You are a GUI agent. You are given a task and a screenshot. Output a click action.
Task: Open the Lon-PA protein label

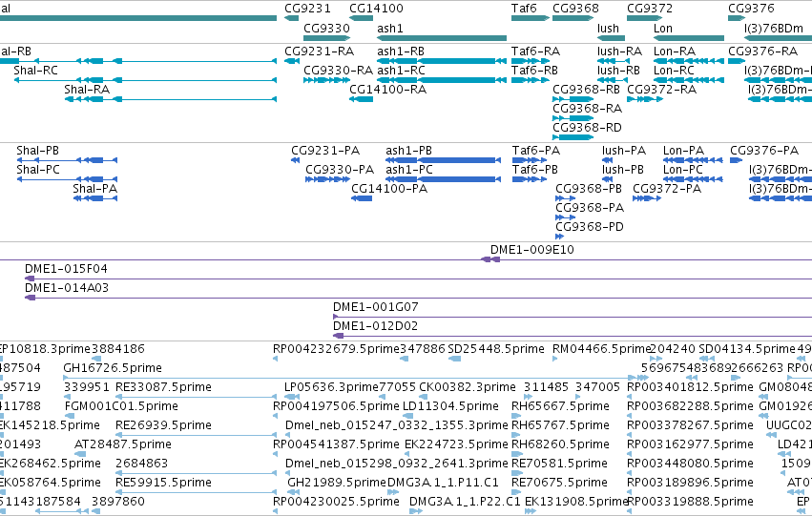[683, 151]
